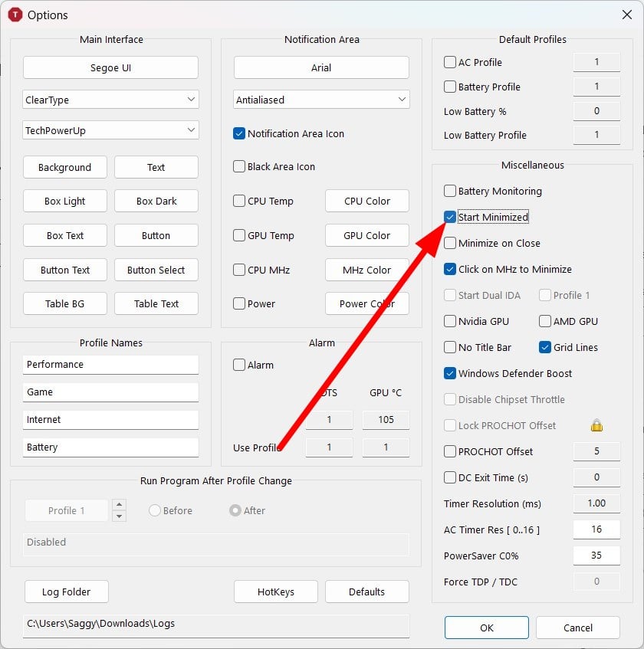Select the After radio button
The width and height of the screenshot is (644, 649).
point(236,510)
